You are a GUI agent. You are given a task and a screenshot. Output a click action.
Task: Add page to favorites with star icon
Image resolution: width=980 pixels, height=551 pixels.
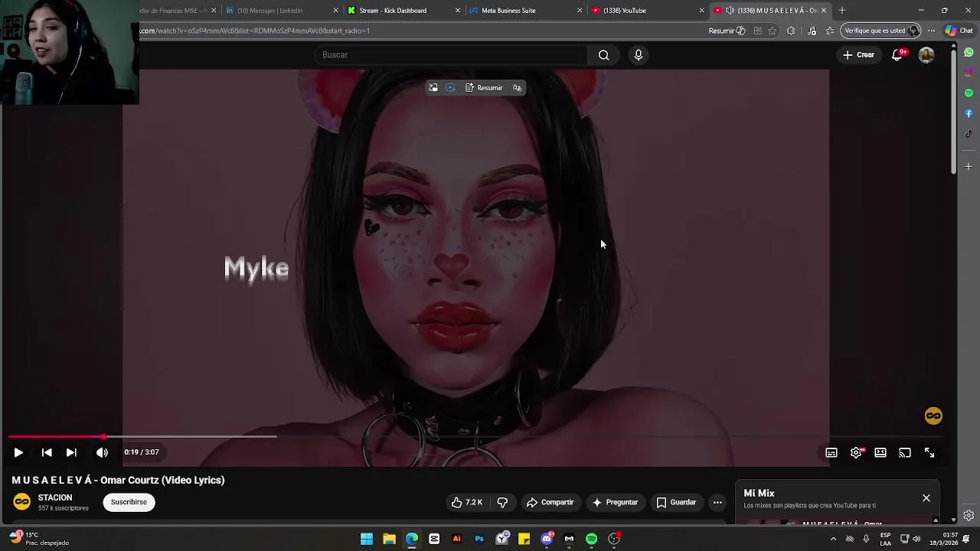[x=773, y=31]
